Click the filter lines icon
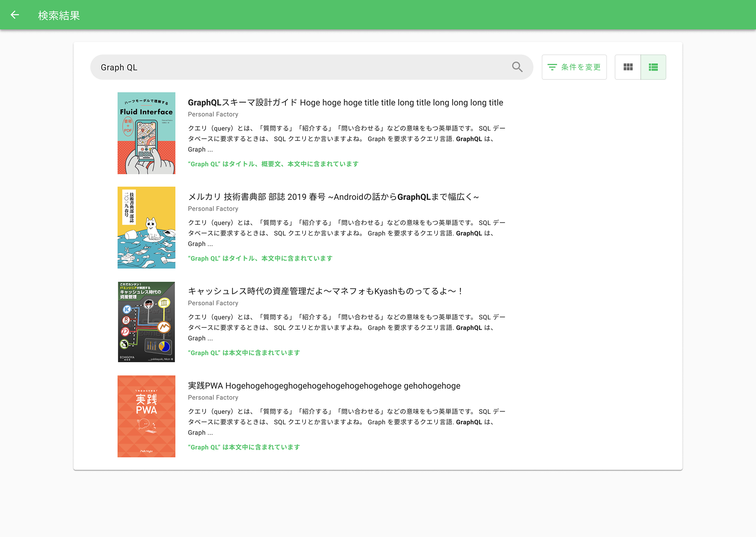This screenshot has height=537, width=756. click(x=552, y=67)
